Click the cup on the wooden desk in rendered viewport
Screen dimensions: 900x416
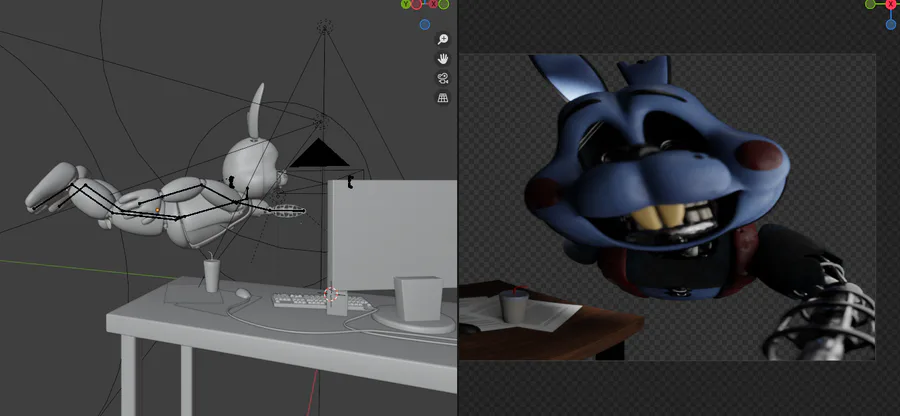pos(514,305)
